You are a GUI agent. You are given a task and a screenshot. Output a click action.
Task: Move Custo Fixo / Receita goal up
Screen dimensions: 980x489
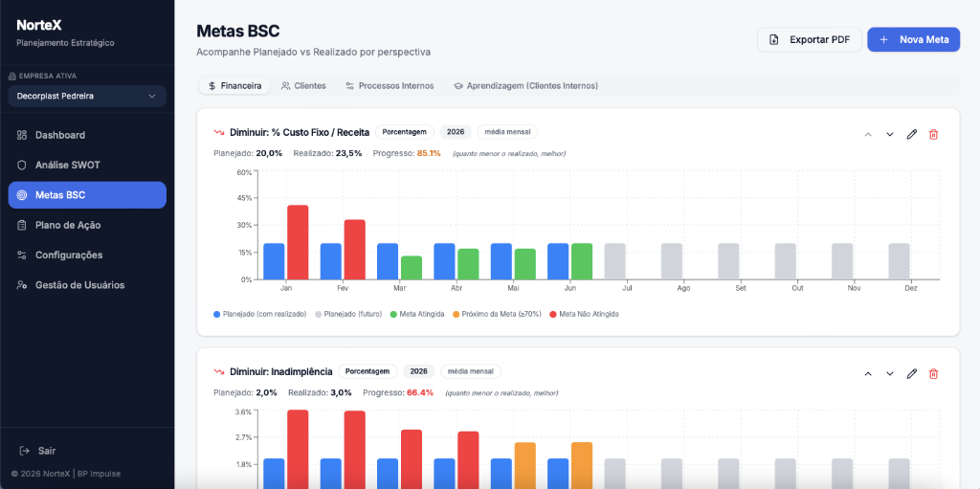tap(867, 134)
